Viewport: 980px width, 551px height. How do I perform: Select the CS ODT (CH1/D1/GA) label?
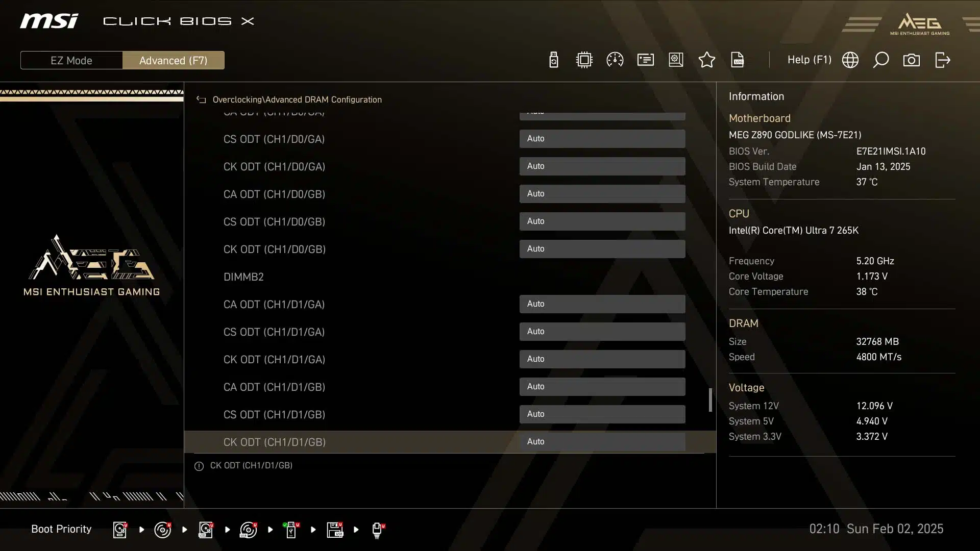coord(274,332)
